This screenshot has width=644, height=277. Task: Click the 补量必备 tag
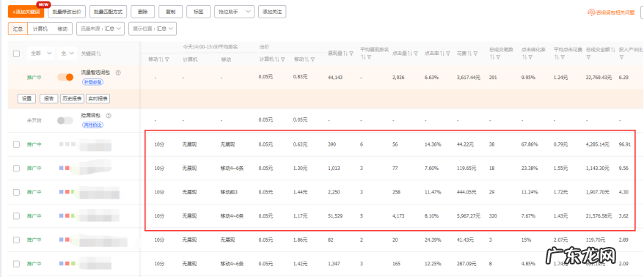click(92, 81)
